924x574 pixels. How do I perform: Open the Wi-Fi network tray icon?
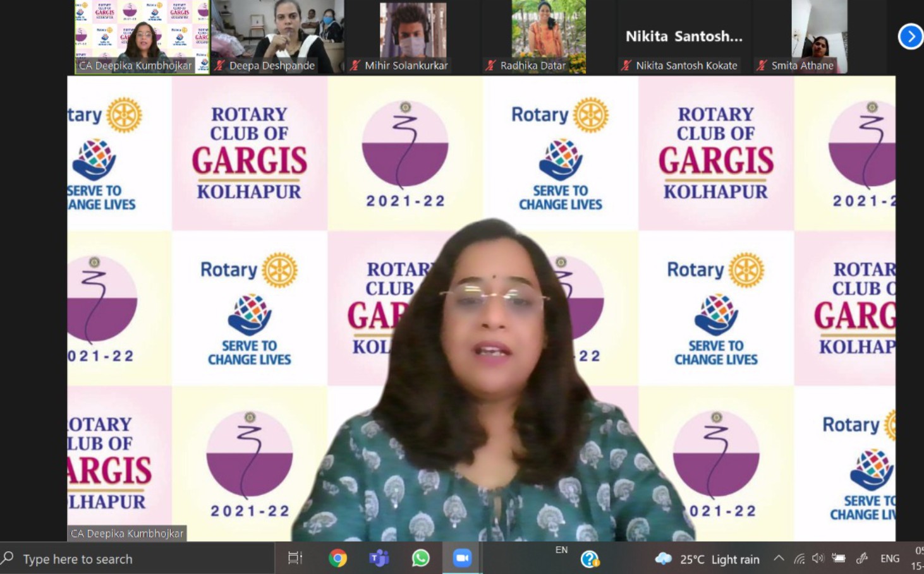799,559
